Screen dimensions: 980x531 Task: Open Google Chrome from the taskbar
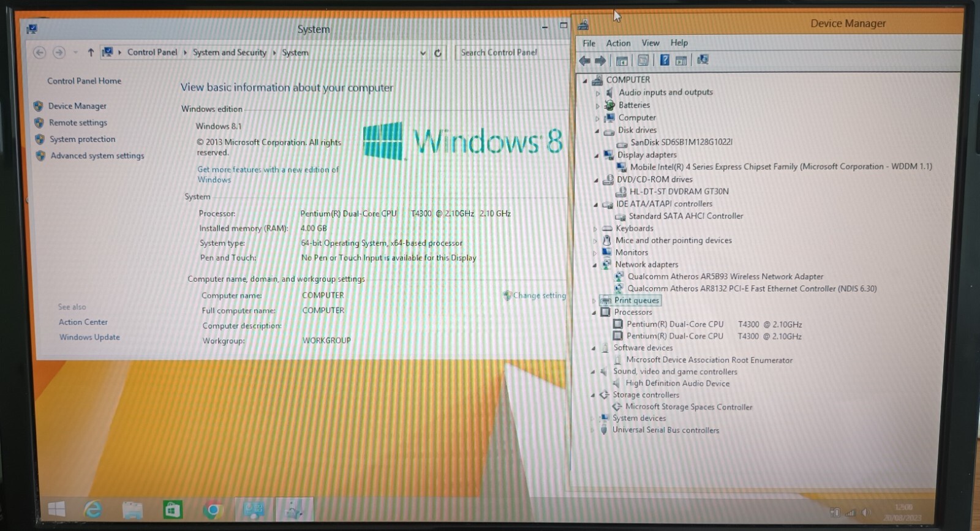click(213, 510)
